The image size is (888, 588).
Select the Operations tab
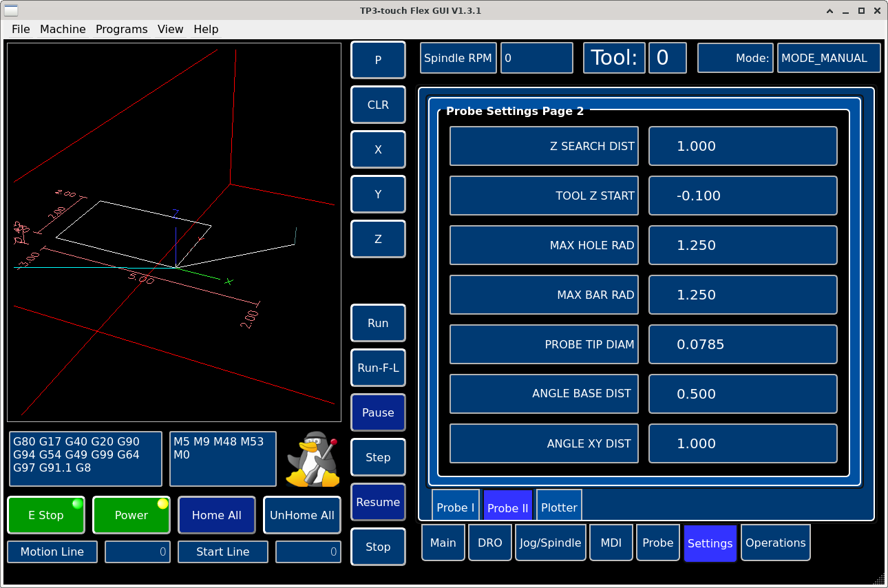tap(775, 543)
